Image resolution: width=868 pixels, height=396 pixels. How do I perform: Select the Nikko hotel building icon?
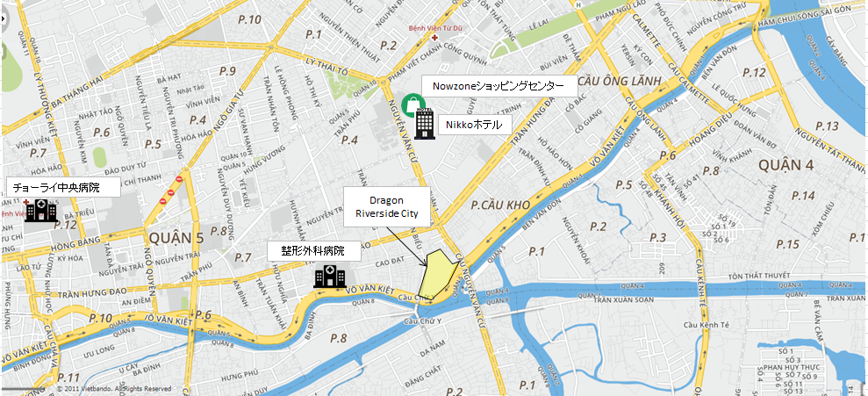tap(425, 124)
